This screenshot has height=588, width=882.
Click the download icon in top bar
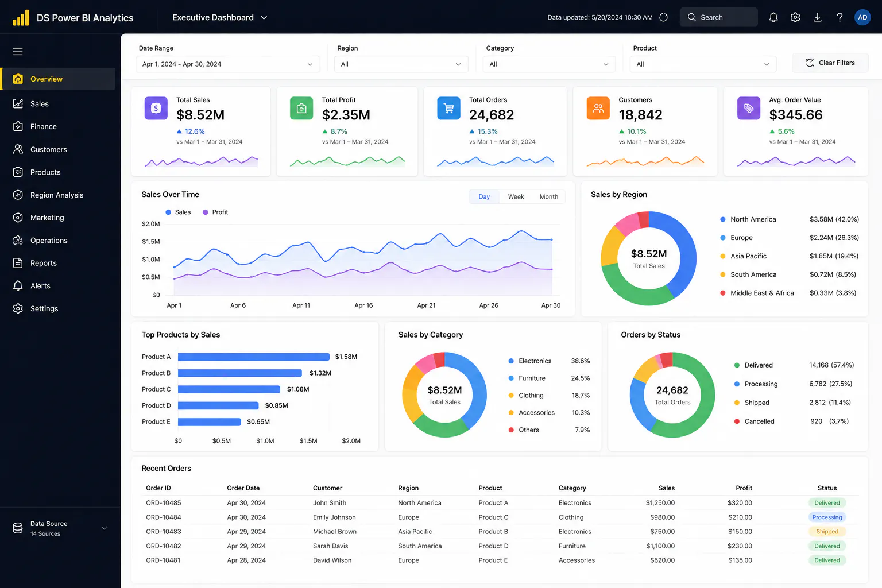tap(818, 17)
